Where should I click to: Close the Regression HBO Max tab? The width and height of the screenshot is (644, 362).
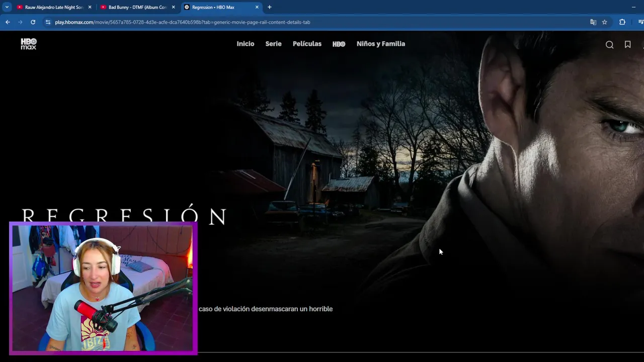[257, 7]
